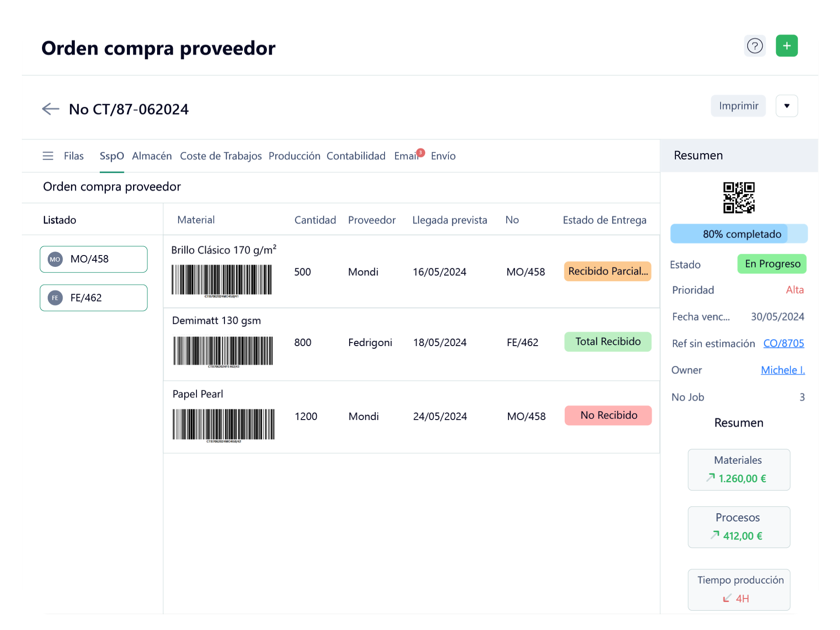This screenshot has width=840, height=630.
Task: Open the Imprimir dropdown arrow
Action: pyautogui.click(x=787, y=106)
